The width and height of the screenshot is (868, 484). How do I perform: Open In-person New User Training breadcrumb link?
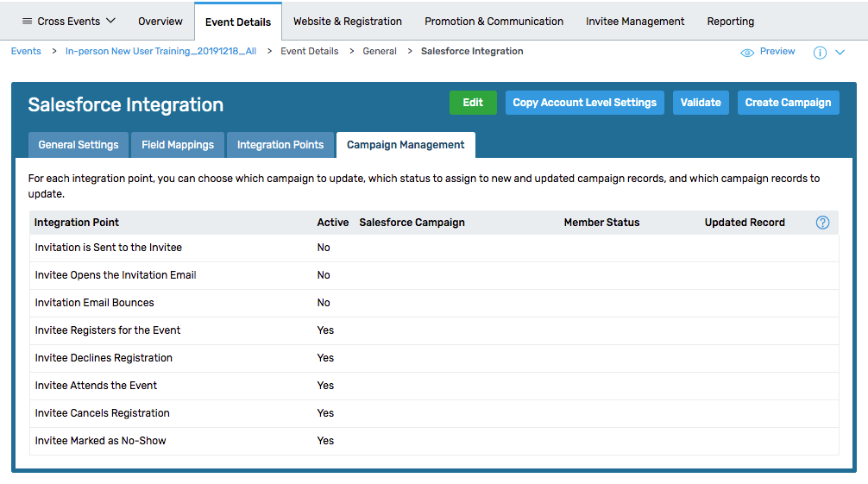[160, 51]
